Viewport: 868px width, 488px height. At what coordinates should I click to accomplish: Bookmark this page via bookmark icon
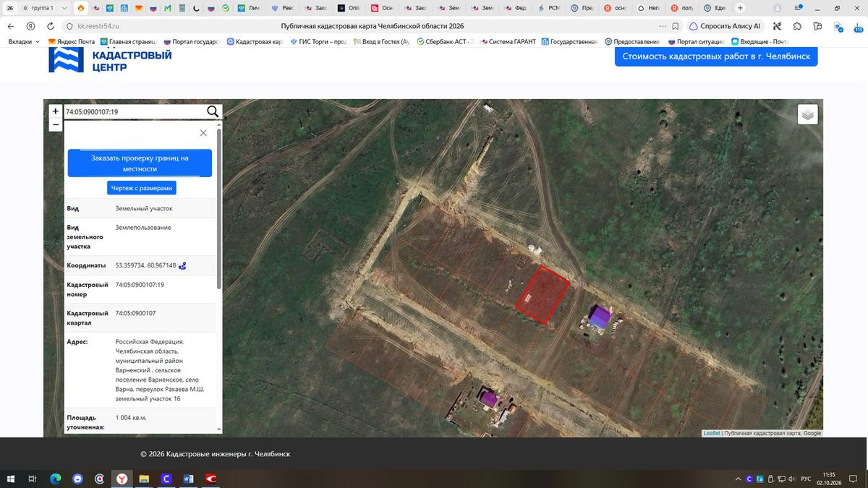click(675, 26)
